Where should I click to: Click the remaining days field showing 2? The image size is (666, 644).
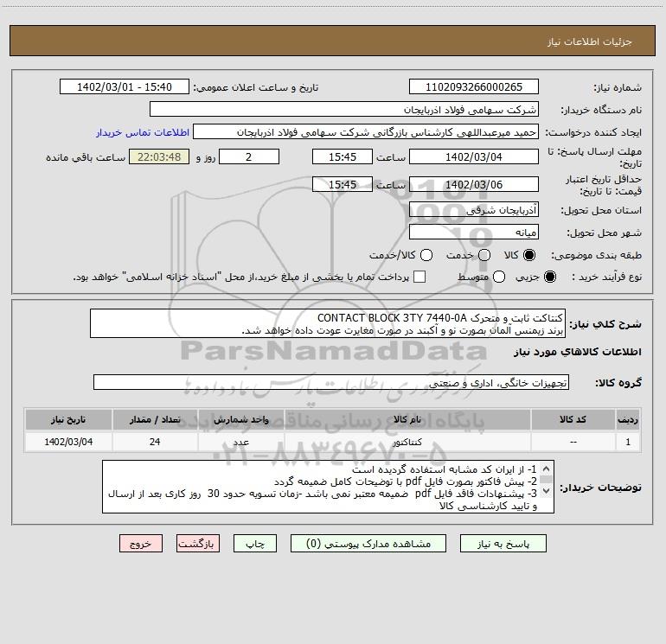tap(249, 156)
